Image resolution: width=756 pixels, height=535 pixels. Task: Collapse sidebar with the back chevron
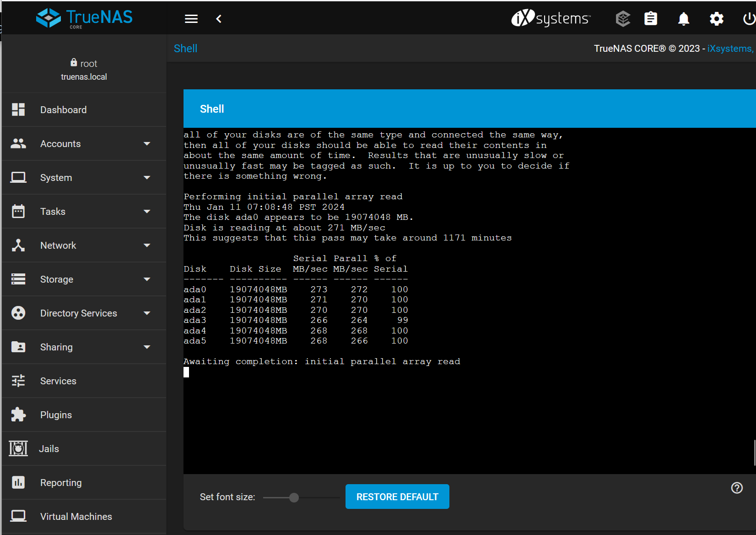(x=219, y=19)
